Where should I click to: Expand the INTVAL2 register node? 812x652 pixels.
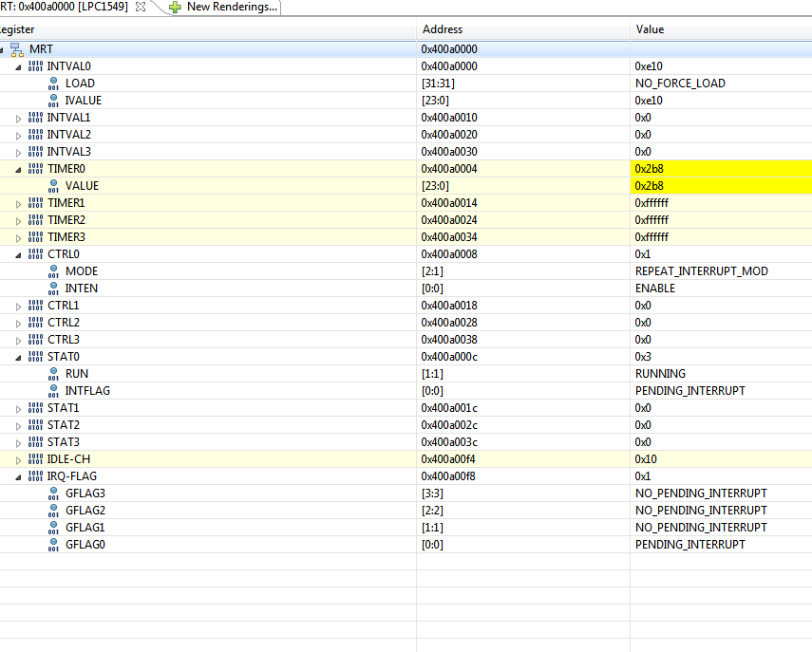point(19,136)
